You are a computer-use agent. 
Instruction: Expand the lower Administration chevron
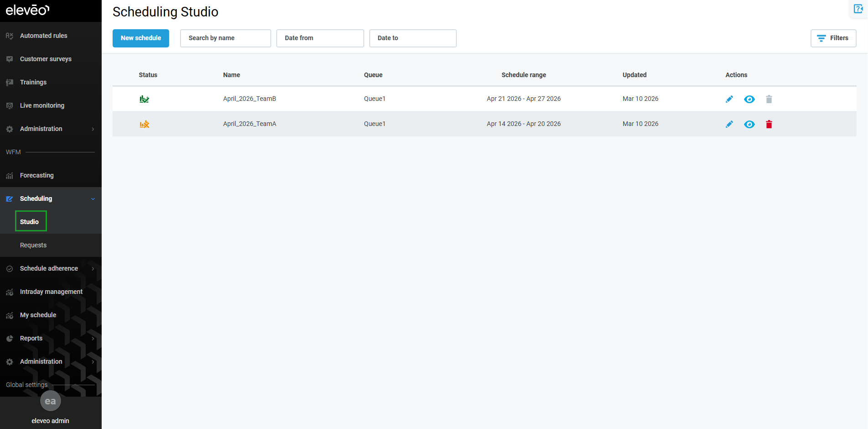[93, 361]
